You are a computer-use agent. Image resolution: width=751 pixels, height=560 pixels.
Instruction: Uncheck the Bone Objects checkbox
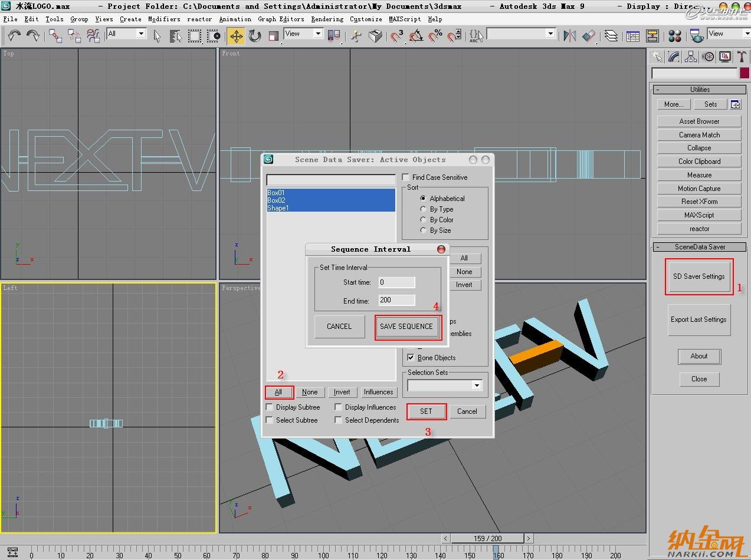pyautogui.click(x=411, y=358)
